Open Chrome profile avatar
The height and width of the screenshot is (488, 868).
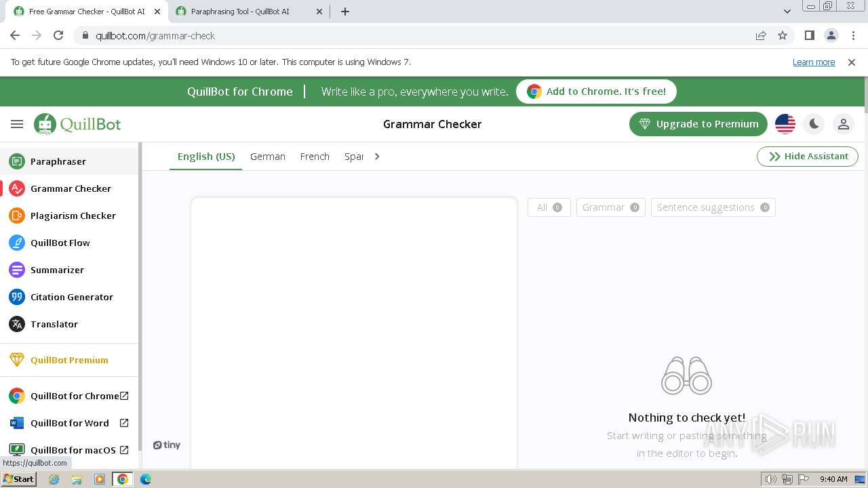click(x=831, y=36)
